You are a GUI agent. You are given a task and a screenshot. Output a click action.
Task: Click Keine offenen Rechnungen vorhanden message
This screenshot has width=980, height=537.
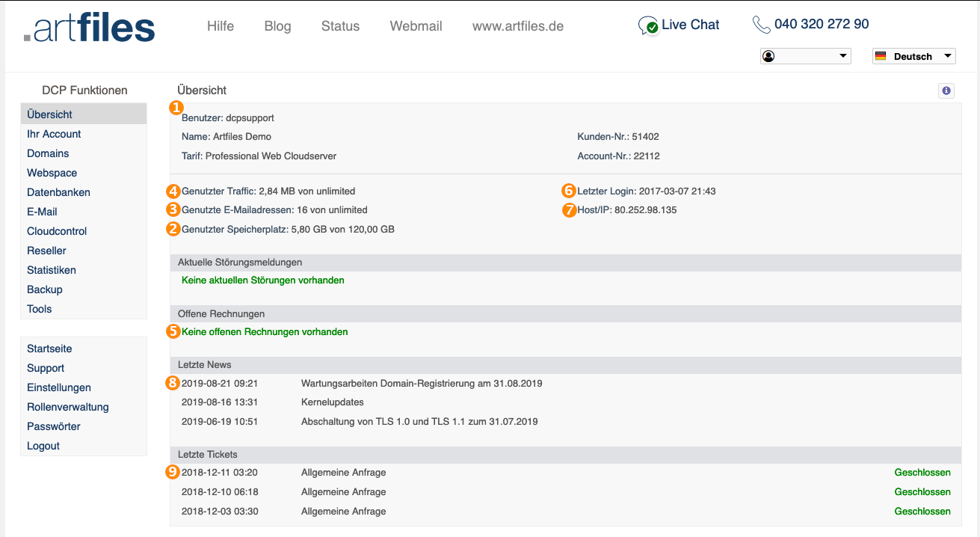pos(265,332)
